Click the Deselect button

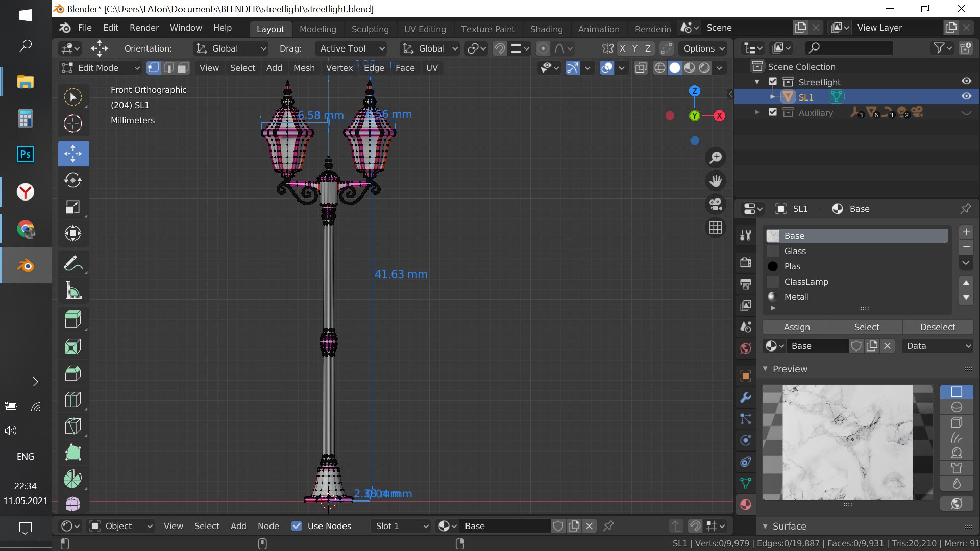point(938,327)
